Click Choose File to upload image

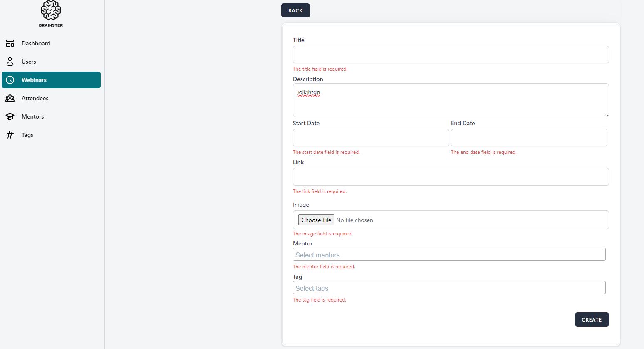(316, 220)
